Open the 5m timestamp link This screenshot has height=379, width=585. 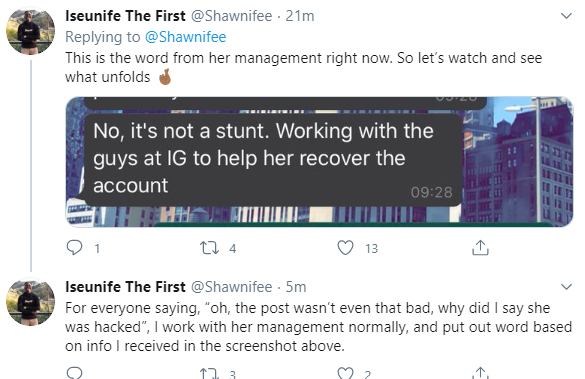(296, 287)
